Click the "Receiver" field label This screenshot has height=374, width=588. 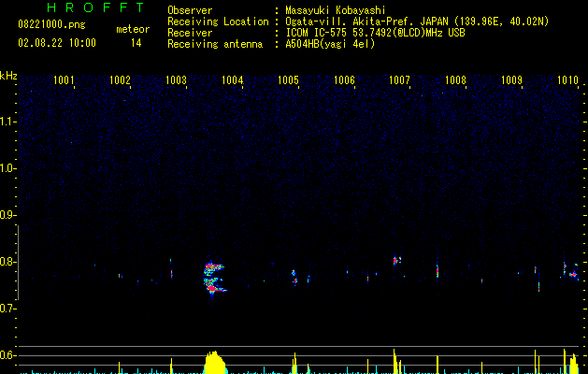(x=190, y=33)
